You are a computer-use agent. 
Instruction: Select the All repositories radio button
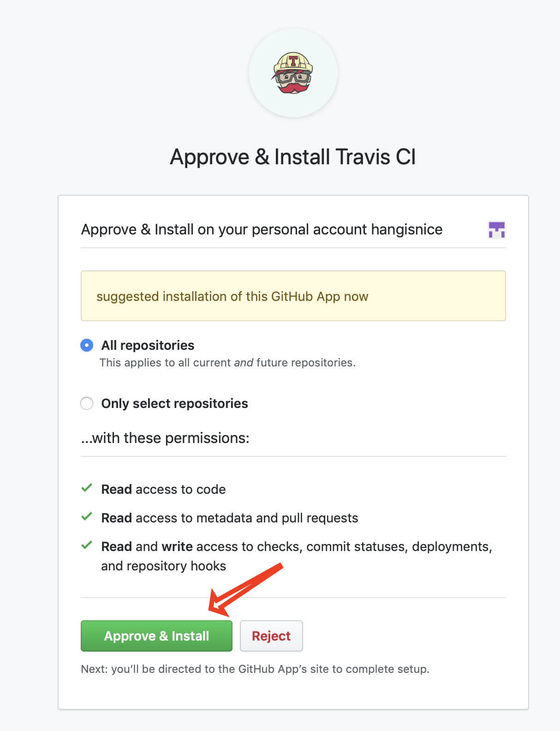click(x=87, y=345)
